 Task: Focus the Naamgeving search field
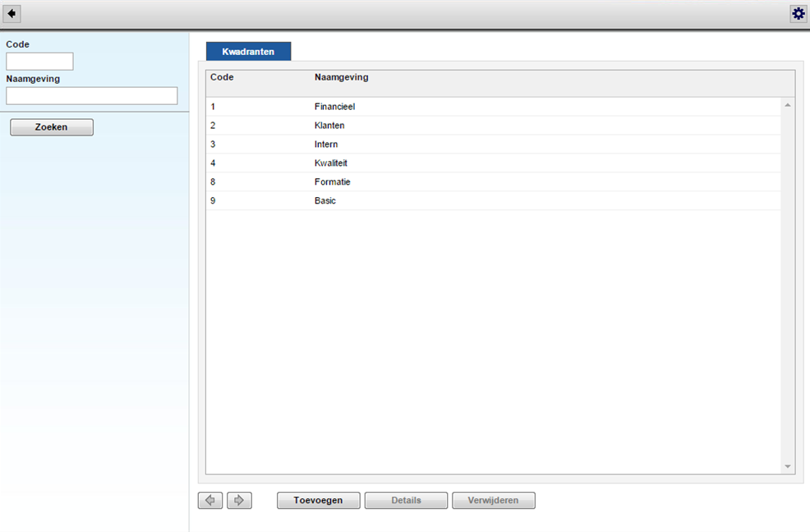tap(91, 96)
